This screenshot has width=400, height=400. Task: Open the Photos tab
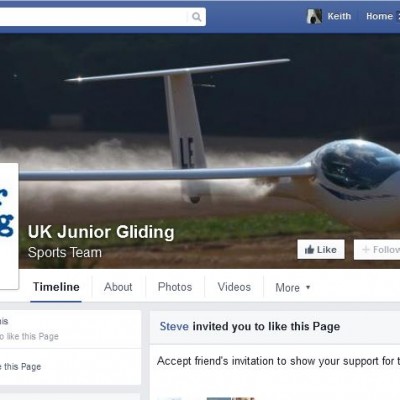click(175, 287)
